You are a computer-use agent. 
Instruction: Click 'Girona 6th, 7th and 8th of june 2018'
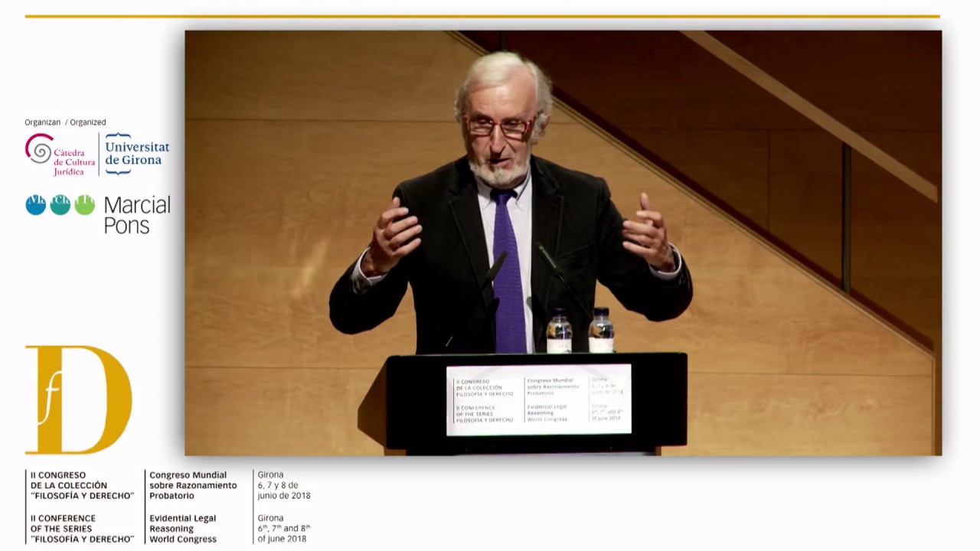pyautogui.click(x=284, y=529)
